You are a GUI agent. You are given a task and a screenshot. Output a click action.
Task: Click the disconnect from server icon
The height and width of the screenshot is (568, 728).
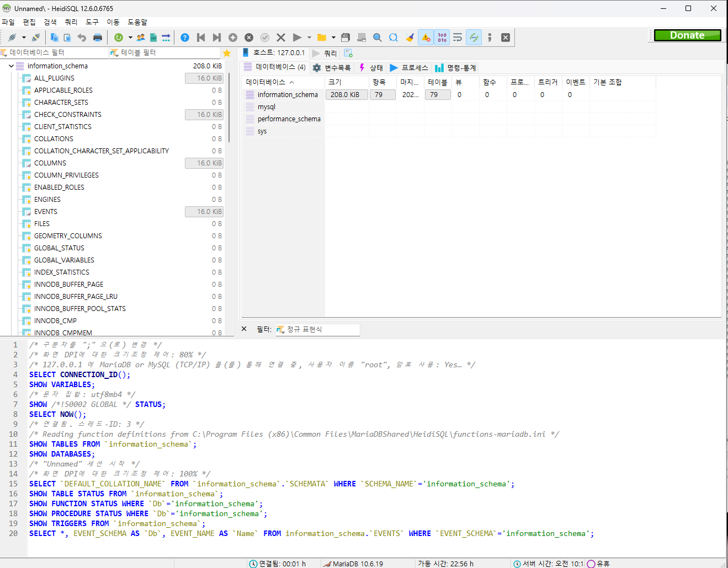(x=36, y=37)
